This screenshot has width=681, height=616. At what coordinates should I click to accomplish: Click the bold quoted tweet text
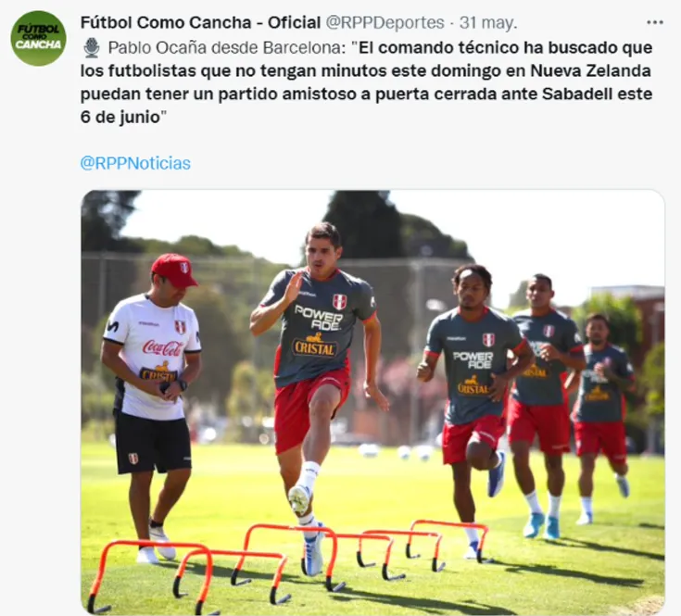[x=366, y=82]
